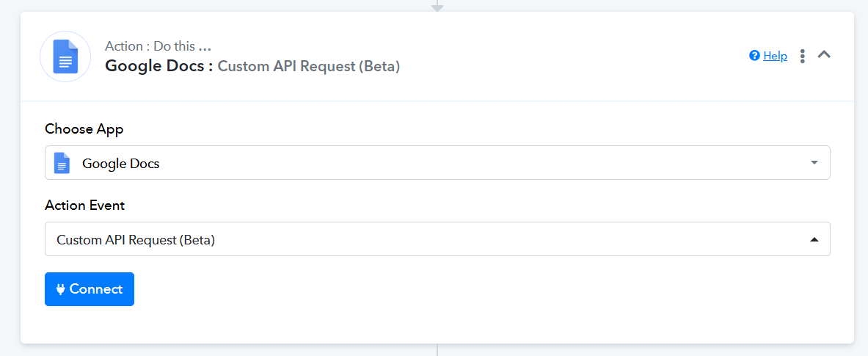Open the three-dot options menu
The image size is (868, 356).
(x=802, y=56)
